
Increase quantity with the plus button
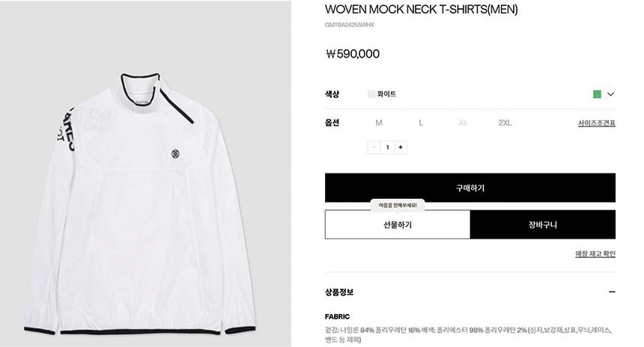[x=401, y=147]
